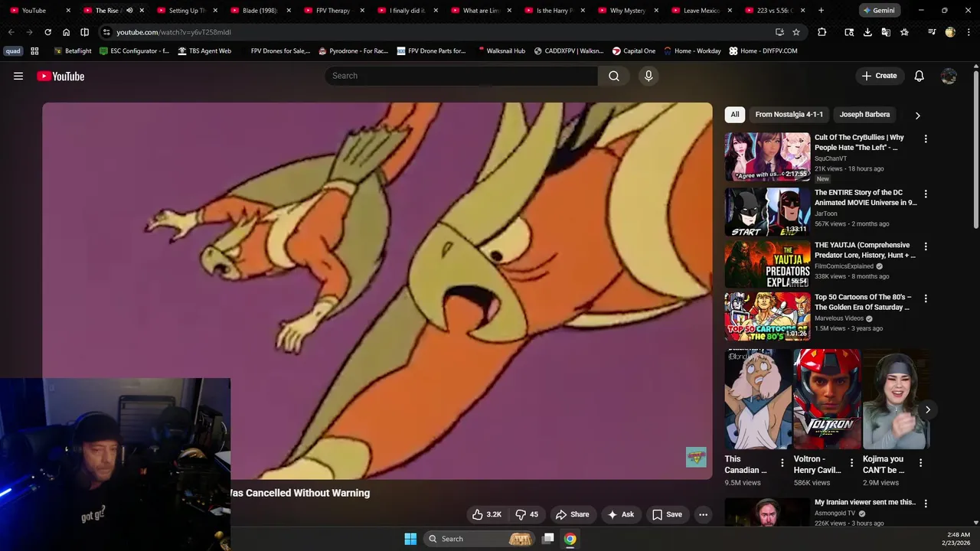
Task: Select the Joseph Barbera filter chip
Action: [864, 115]
